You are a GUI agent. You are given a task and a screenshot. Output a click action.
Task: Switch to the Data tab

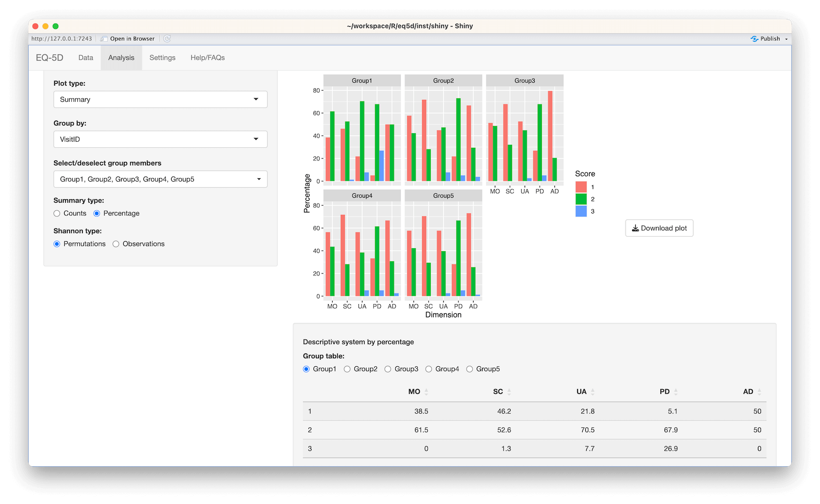point(86,58)
